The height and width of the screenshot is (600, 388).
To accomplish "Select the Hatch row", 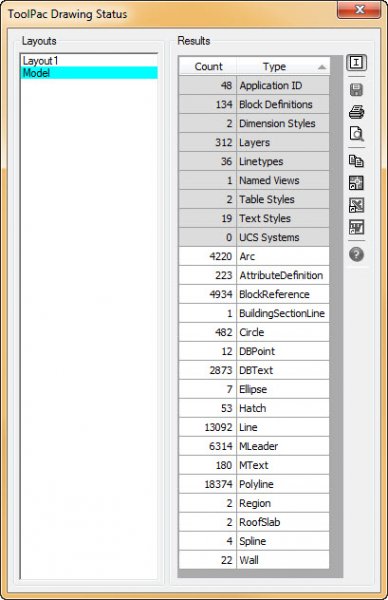I will coord(254,408).
